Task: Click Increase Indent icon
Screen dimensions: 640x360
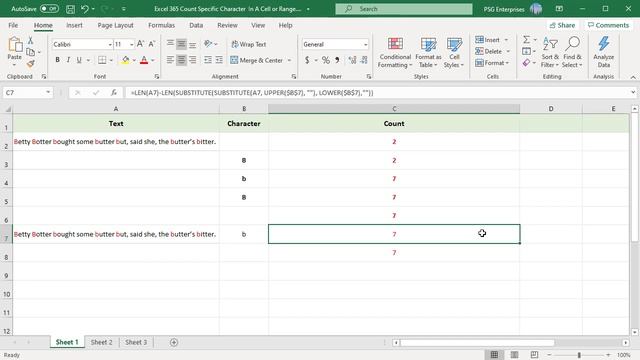Action: [219, 60]
